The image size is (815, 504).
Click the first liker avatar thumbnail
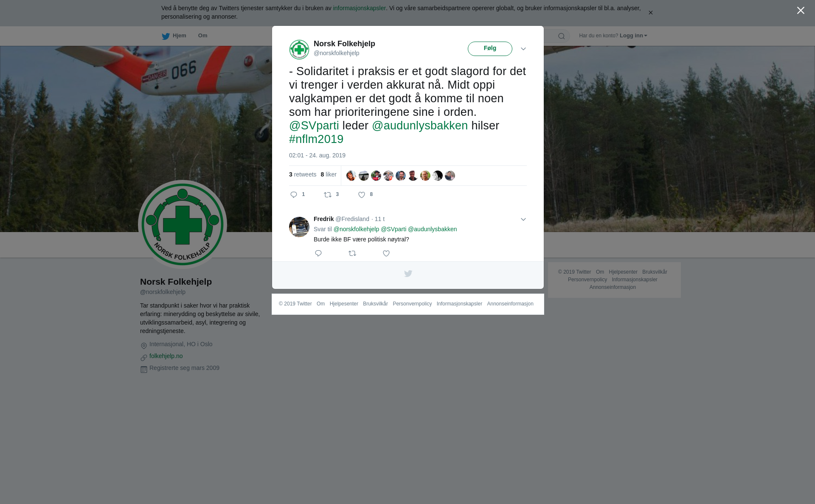[351, 176]
